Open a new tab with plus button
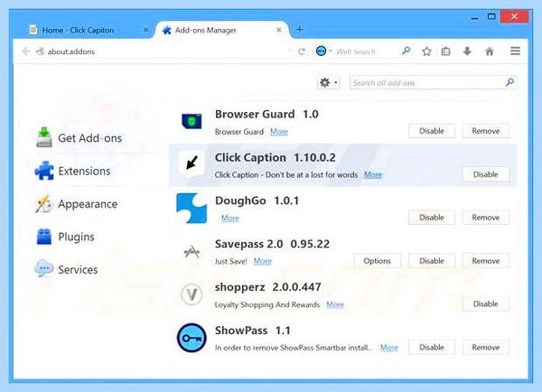The image size is (542, 392). 299,30
